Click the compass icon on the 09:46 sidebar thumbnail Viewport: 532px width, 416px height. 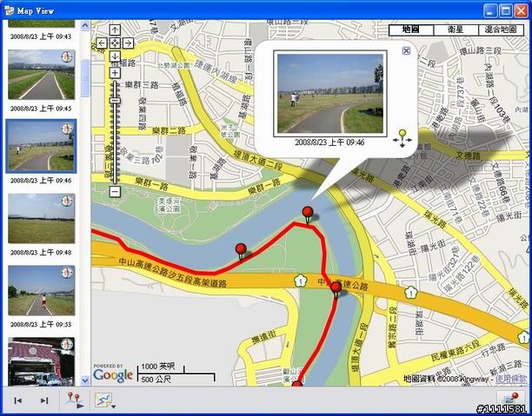point(67,129)
